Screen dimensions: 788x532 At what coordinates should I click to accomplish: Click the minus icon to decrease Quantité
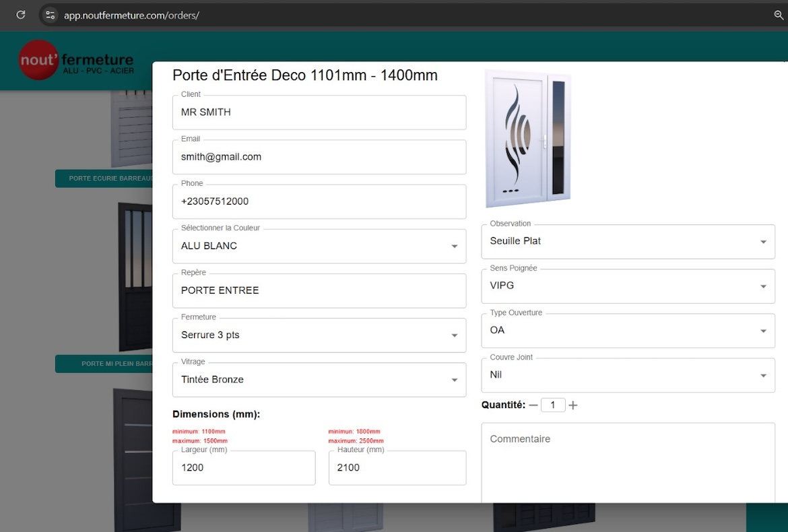533,405
